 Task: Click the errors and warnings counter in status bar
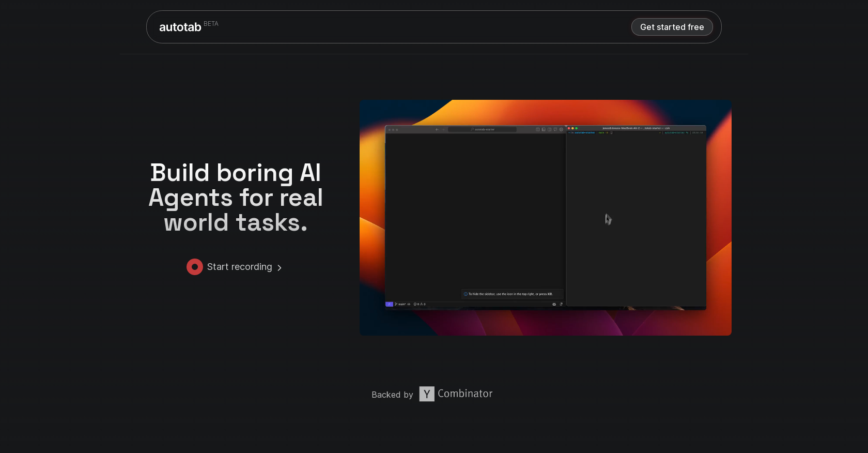point(419,304)
